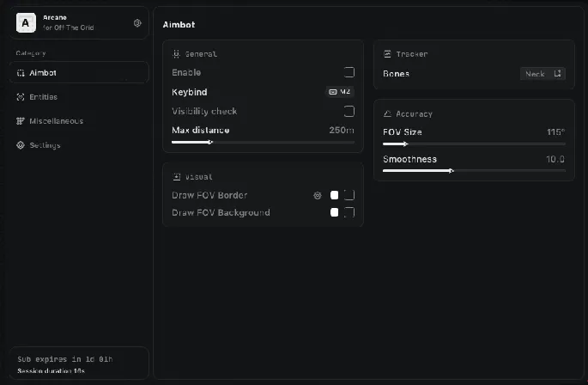Click the General section header icon

click(177, 53)
